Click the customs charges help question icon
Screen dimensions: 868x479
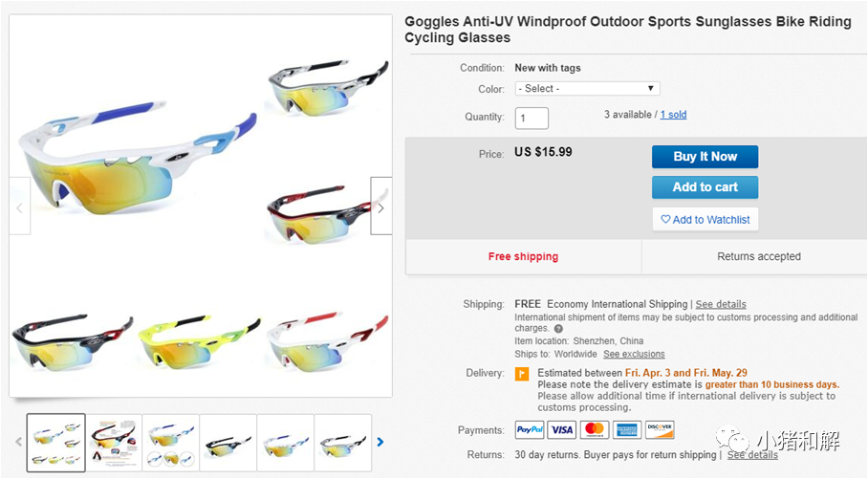558,329
